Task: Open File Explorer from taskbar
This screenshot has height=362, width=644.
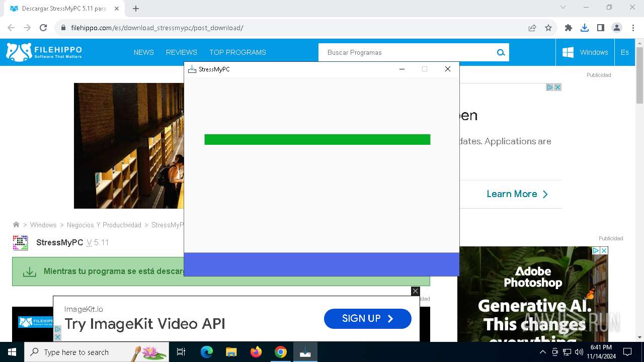Action: 231,352
